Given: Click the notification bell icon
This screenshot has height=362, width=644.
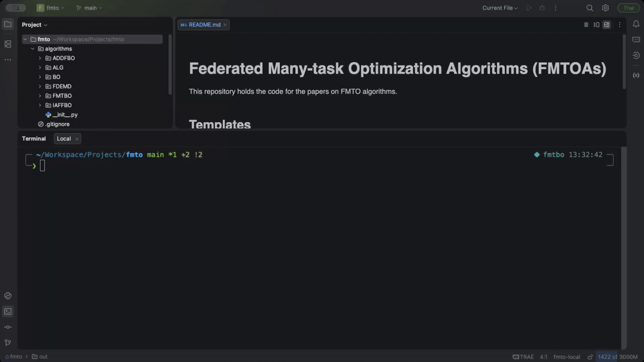Looking at the screenshot, I should pyautogui.click(x=636, y=24).
